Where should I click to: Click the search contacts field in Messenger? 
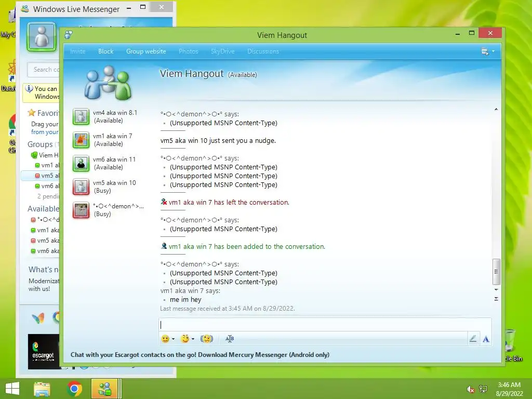(44, 70)
